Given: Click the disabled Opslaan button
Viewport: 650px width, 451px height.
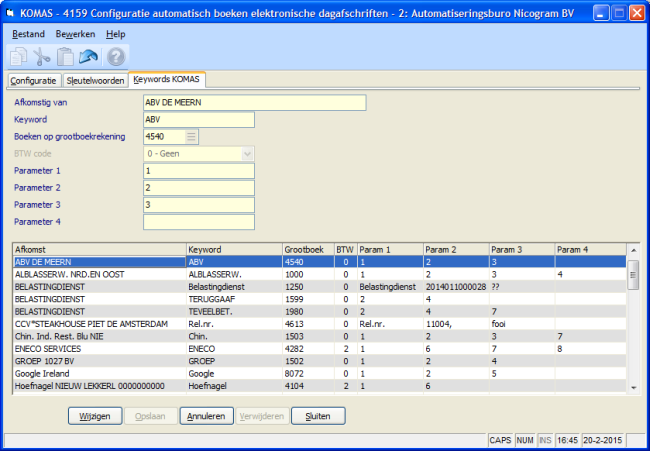Looking at the screenshot, I should 150,416.
